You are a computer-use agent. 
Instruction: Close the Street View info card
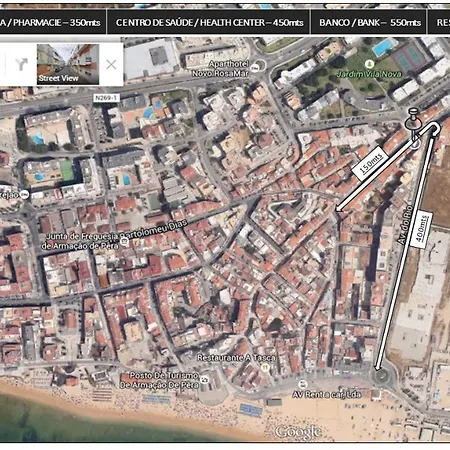tap(111, 64)
